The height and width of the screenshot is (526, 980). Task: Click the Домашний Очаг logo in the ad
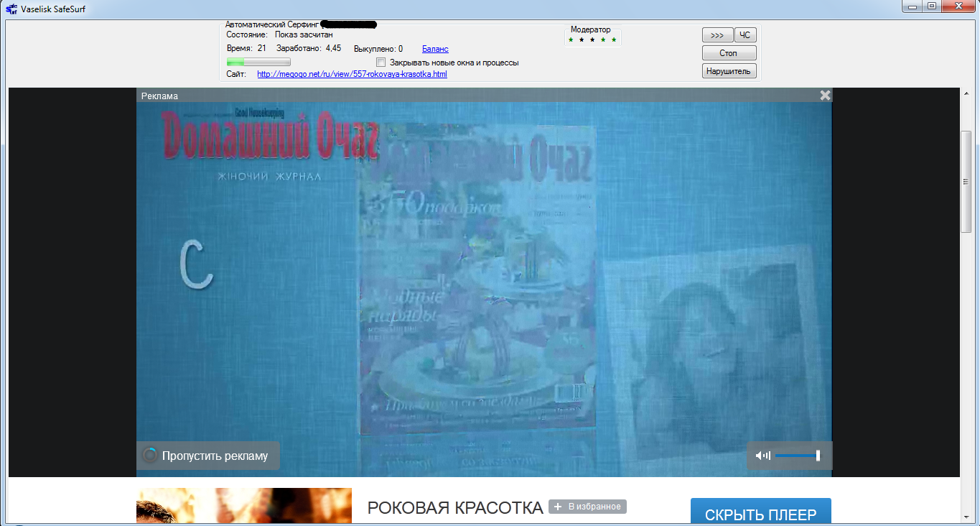click(269, 135)
